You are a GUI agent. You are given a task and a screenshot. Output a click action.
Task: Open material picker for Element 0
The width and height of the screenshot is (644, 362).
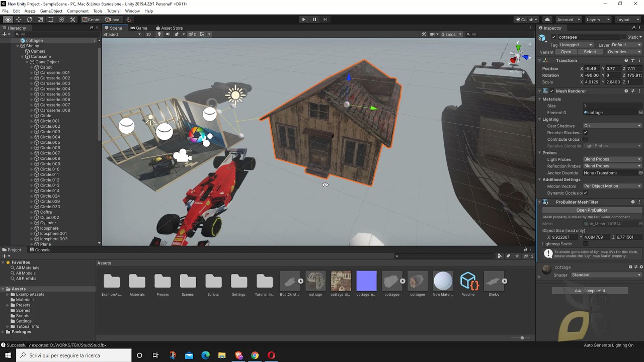(640, 113)
